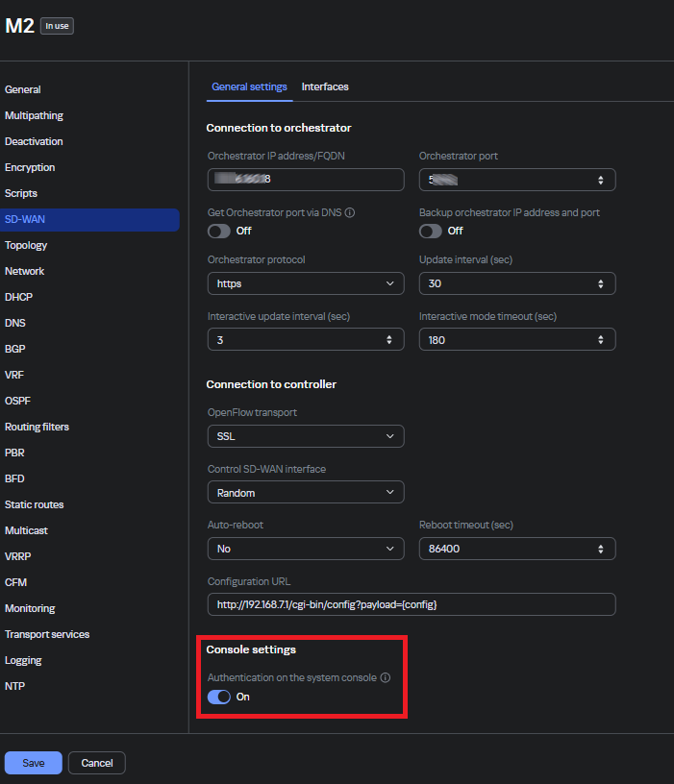This screenshot has height=784, width=674.
Task: Click the Configuration URL input field
Action: point(412,604)
